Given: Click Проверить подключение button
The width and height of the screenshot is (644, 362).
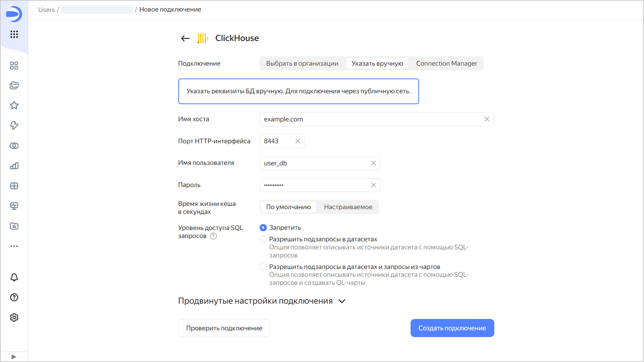Looking at the screenshot, I should [224, 328].
